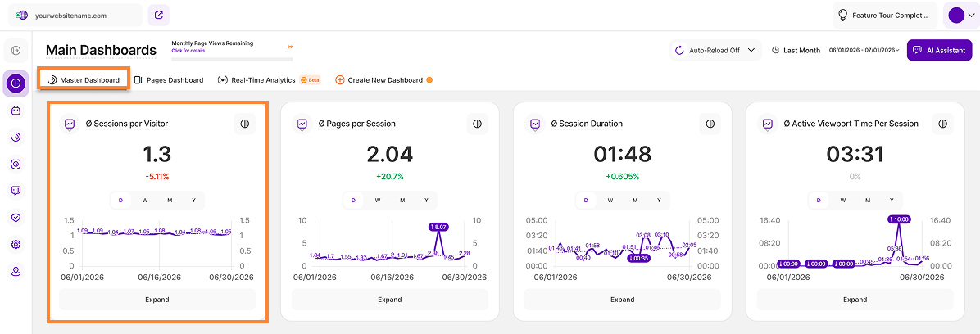Switch to the Pages Dashboard tab

(170, 80)
